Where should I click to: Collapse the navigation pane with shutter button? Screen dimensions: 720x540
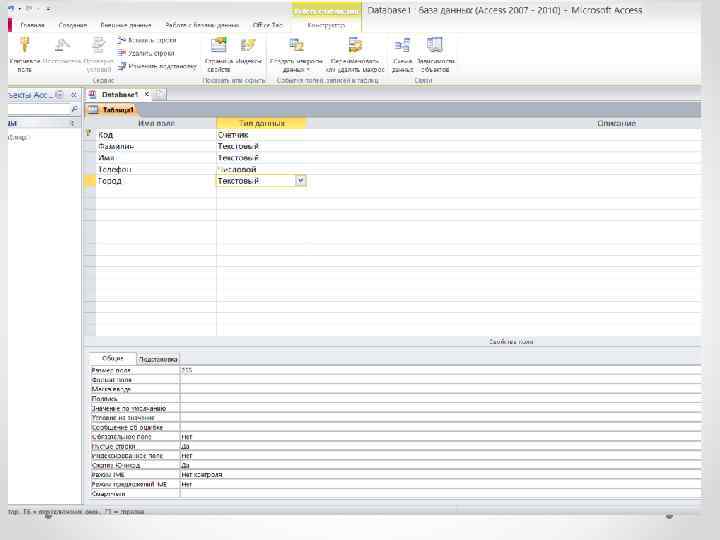[73, 95]
